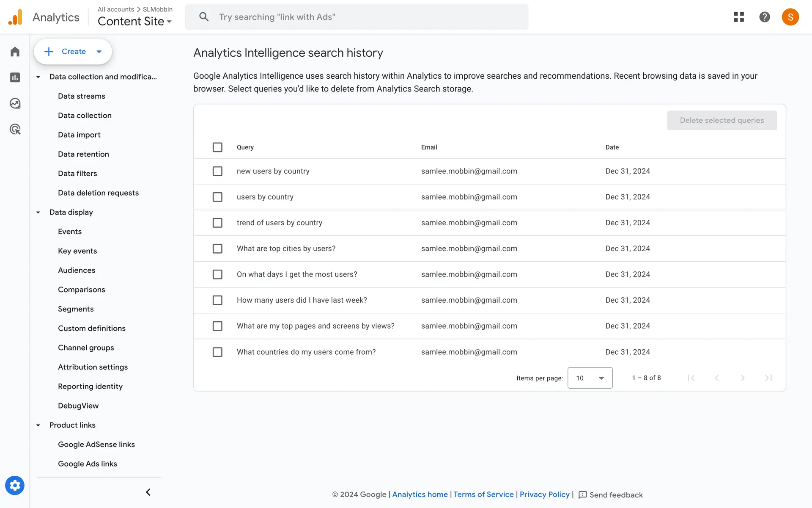Open Custom definitions menu item
812x508 pixels.
[x=92, y=328]
